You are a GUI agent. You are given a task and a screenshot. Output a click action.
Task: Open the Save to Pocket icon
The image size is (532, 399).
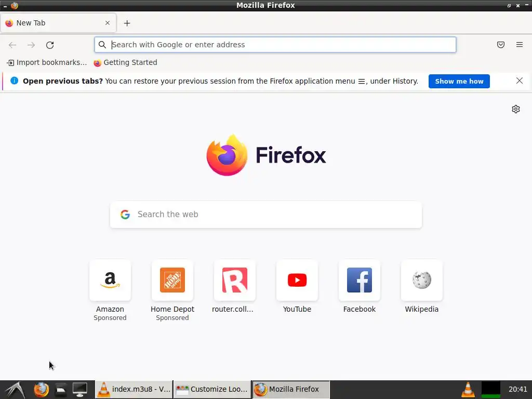[x=501, y=45]
